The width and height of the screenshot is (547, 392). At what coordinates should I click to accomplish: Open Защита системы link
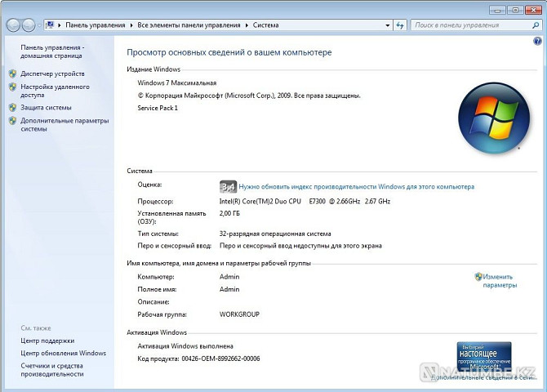pyautogui.click(x=46, y=108)
